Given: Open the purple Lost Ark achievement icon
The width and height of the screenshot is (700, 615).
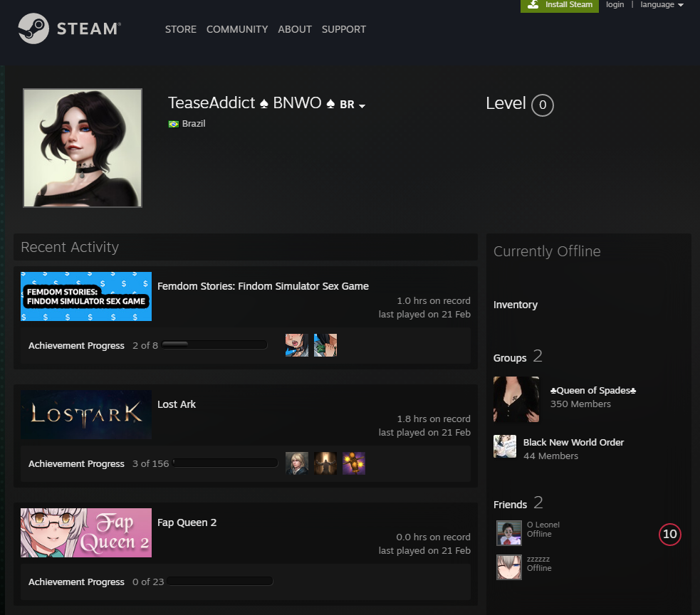Looking at the screenshot, I should click(x=354, y=463).
